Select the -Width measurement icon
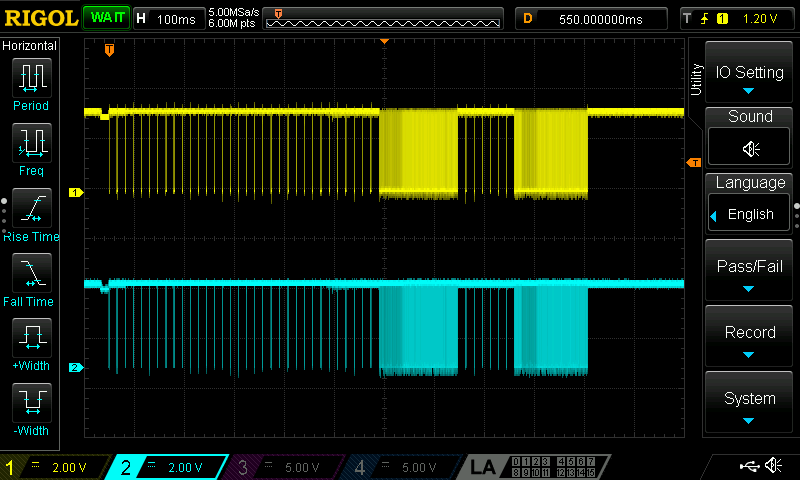Viewport: 800px width, 480px height. [x=30, y=404]
